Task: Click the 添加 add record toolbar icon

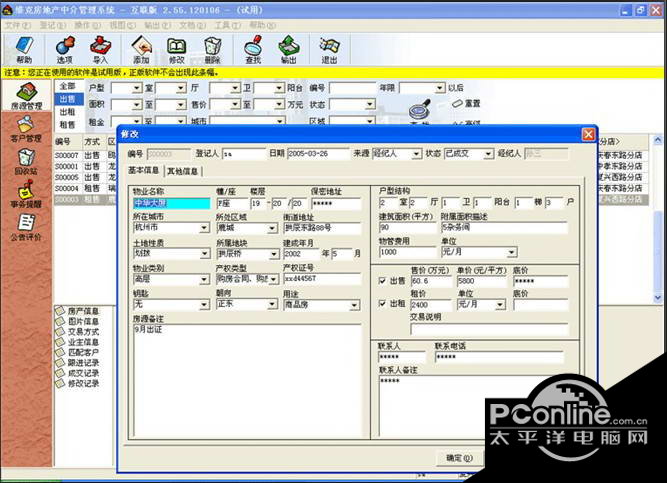Action: (x=141, y=50)
